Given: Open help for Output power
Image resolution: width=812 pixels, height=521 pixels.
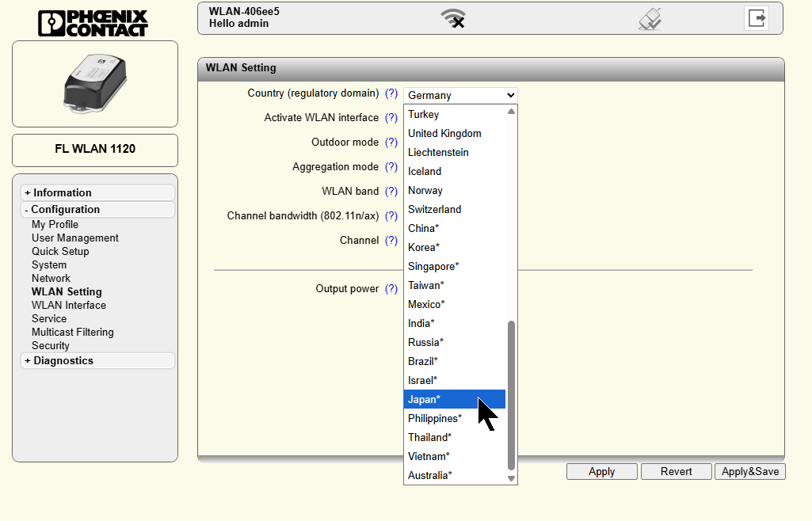Looking at the screenshot, I should click(x=391, y=289).
